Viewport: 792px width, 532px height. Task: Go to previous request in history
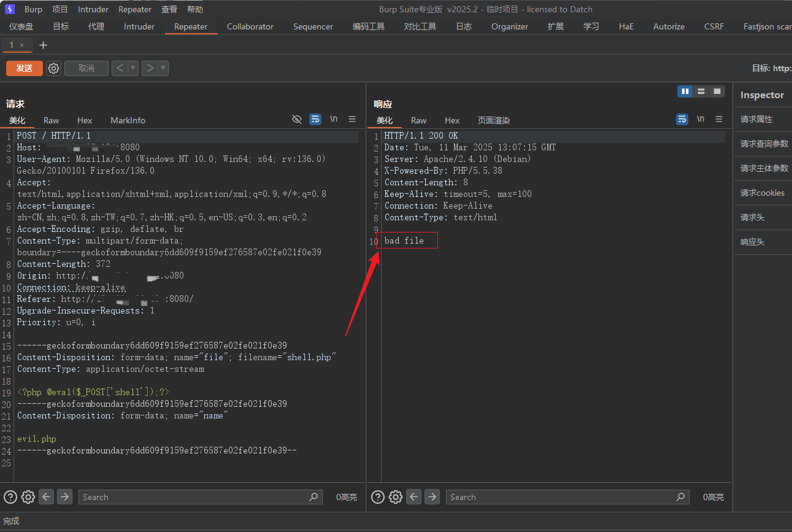120,68
